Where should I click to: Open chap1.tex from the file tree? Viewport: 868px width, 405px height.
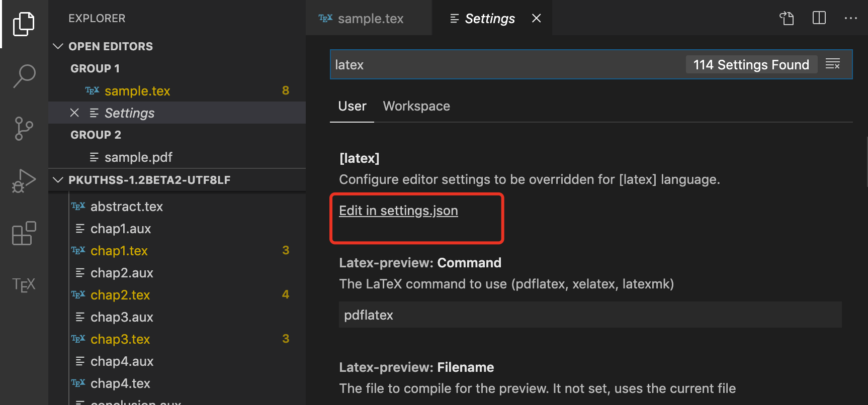coord(119,251)
